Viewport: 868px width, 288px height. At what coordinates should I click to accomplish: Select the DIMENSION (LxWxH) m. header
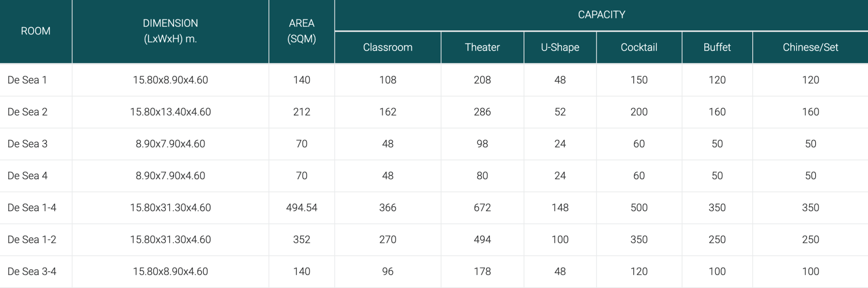[x=170, y=31]
